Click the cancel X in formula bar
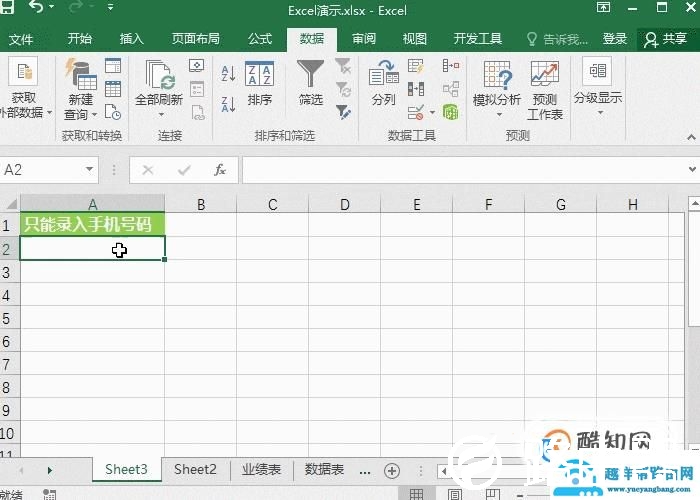This screenshot has width=700, height=500. [148, 170]
